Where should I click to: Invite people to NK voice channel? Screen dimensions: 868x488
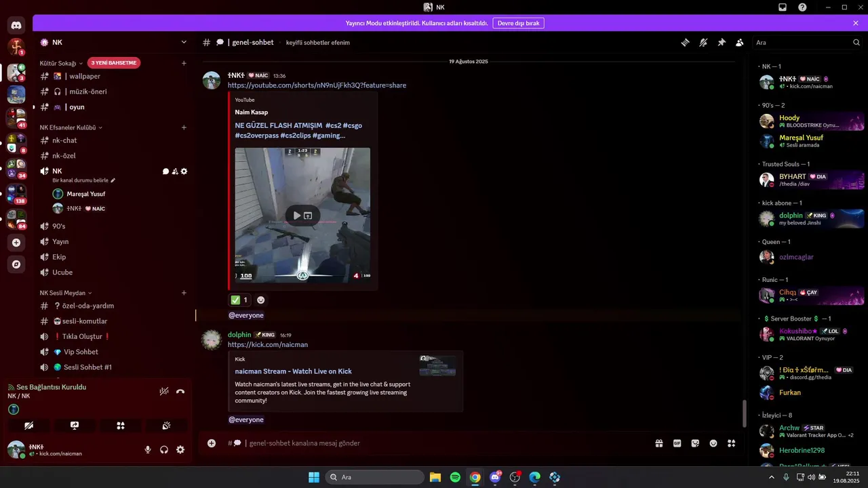[175, 171]
